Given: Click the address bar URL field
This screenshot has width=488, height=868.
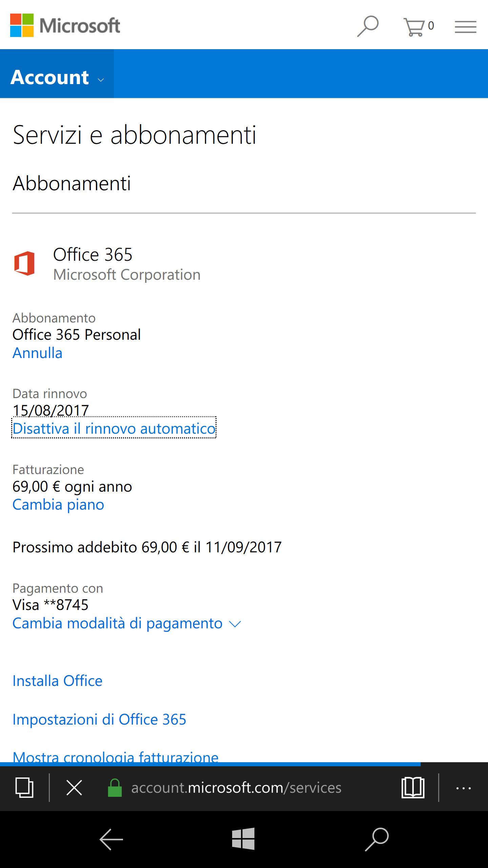Looking at the screenshot, I should pyautogui.click(x=236, y=788).
